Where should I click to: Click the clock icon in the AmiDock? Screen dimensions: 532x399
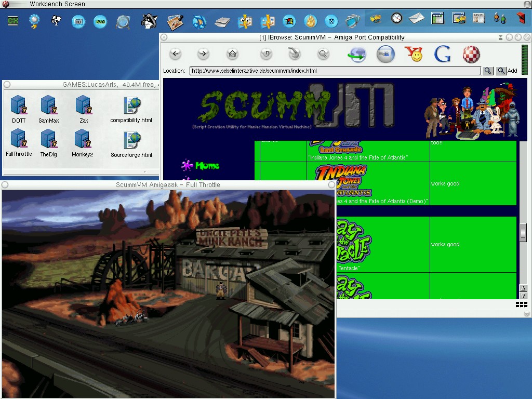[x=396, y=18]
